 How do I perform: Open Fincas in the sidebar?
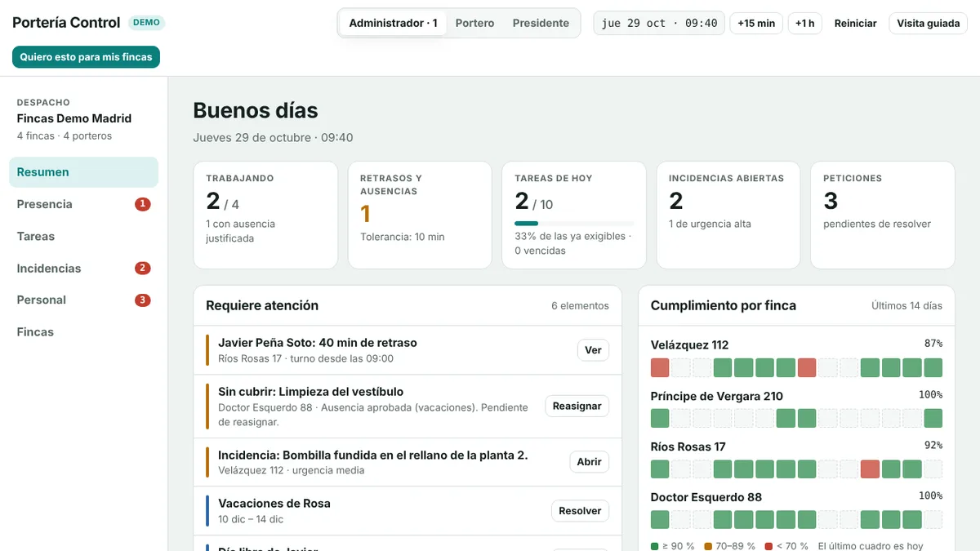pyautogui.click(x=83, y=331)
